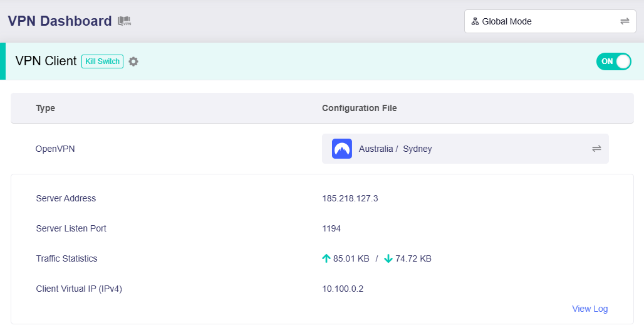Open the VPN documentation book icon

click(124, 21)
